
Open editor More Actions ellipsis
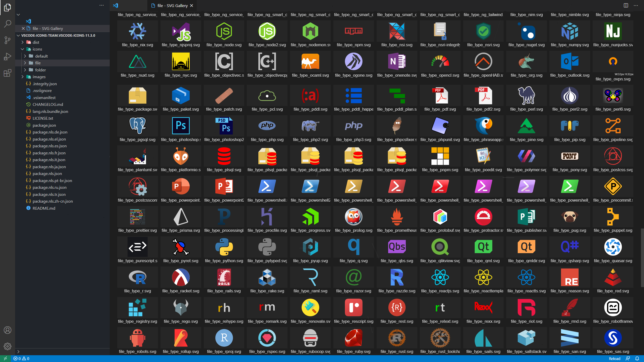(636, 6)
